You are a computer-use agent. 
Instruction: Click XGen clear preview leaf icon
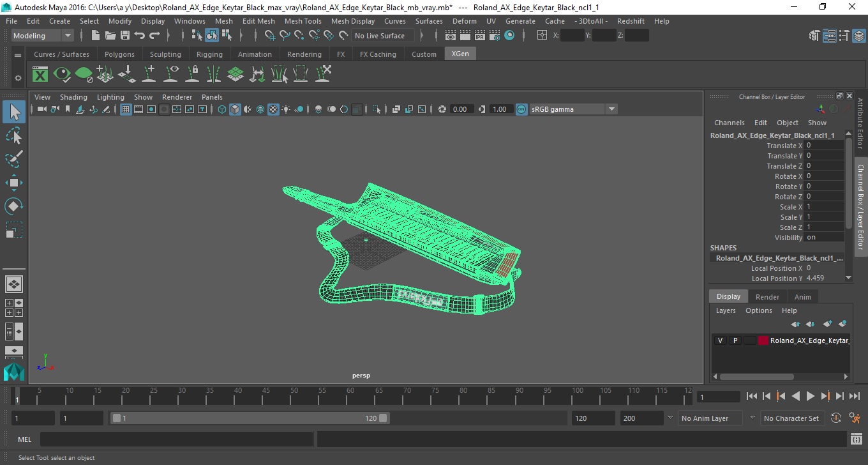(x=84, y=75)
